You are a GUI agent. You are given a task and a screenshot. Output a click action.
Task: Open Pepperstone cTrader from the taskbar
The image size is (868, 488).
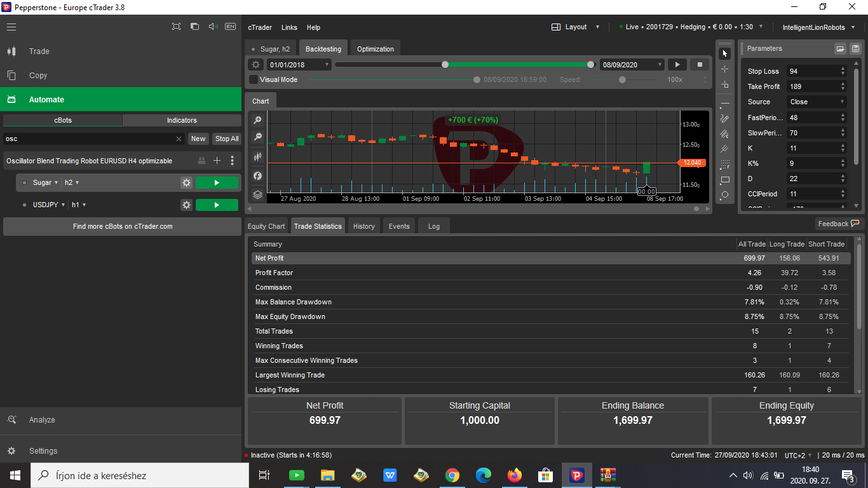[x=576, y=475]
